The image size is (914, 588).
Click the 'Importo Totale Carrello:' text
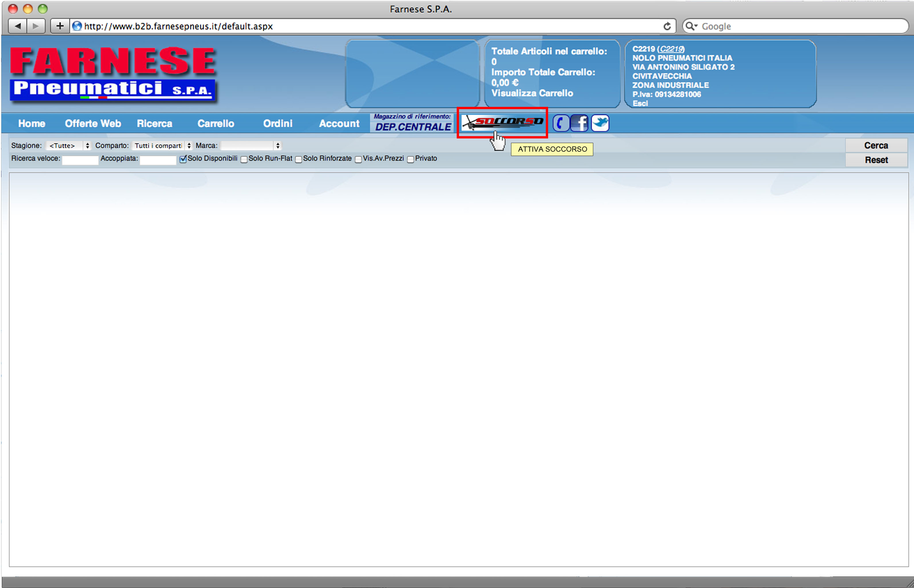pos(543,72)
